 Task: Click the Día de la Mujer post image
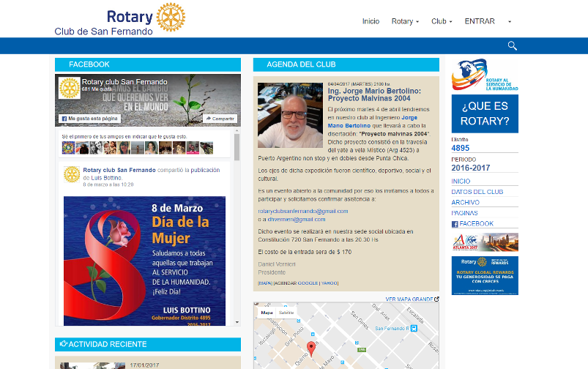tap(144, 260)
